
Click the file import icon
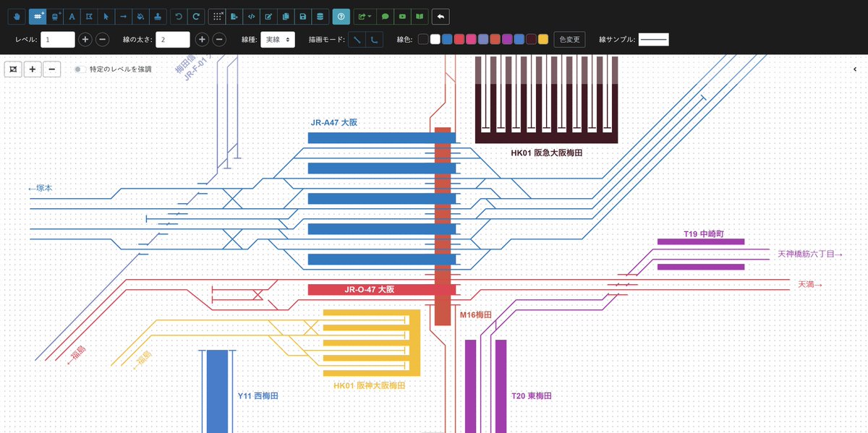tap(234, 16)
